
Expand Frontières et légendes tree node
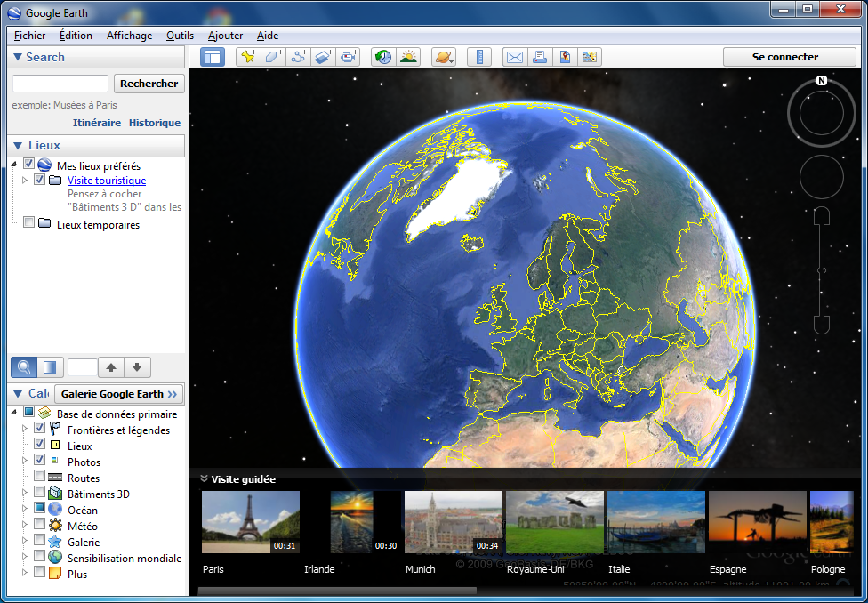click(x=24, y=428)
